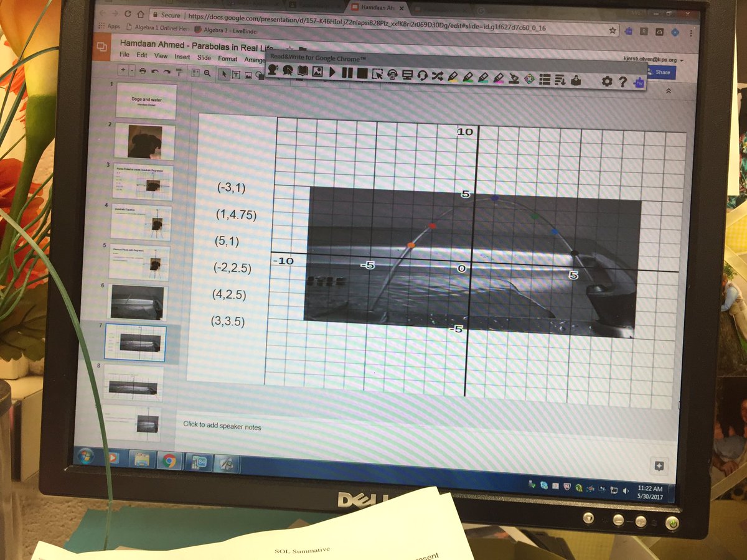
Task: Select the pink highlighter in Read&Write
Action: pyautogui.click(x=498, y=77)
